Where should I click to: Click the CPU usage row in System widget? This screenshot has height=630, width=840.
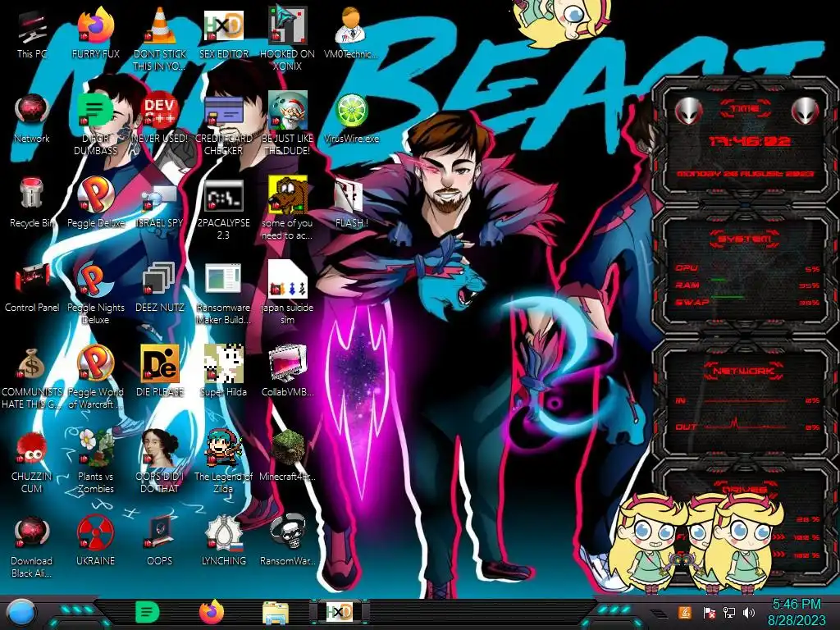[x=746, y=268]
